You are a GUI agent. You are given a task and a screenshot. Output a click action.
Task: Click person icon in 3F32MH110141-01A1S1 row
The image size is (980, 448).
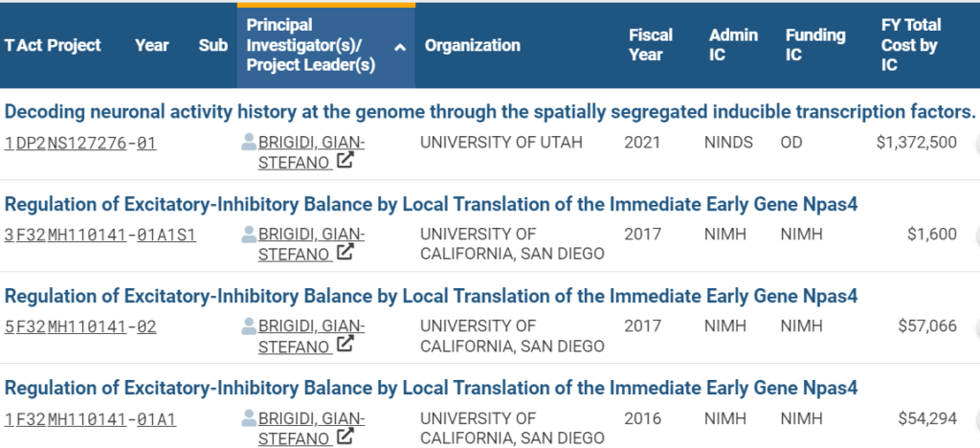click(x=249, y=235)
